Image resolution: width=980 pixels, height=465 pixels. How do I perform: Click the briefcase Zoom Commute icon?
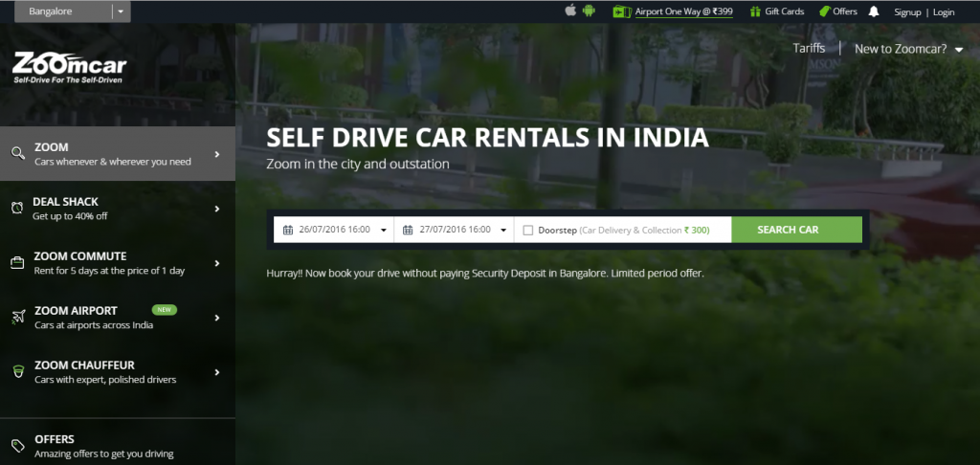coord(17,263)
